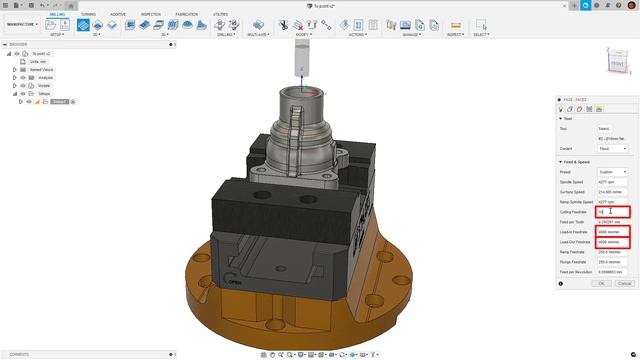Open the Geometry tab in the Face dialog

(570, 109)
